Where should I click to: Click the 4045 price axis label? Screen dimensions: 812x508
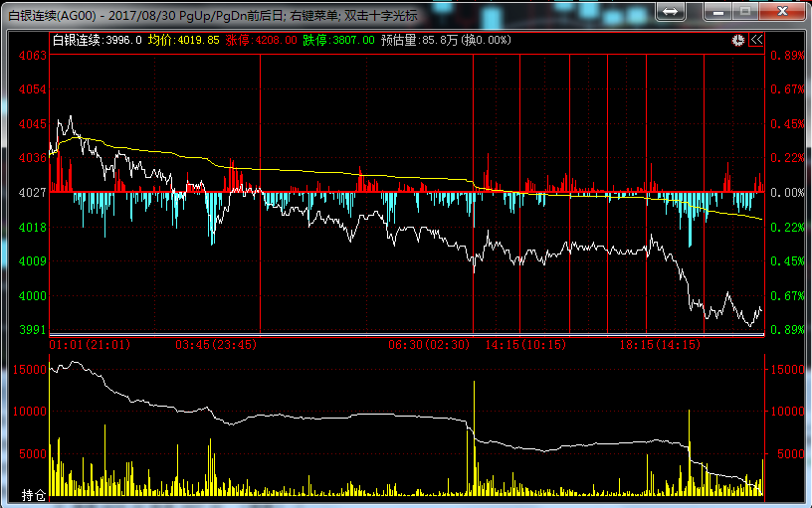click(33, 124)
